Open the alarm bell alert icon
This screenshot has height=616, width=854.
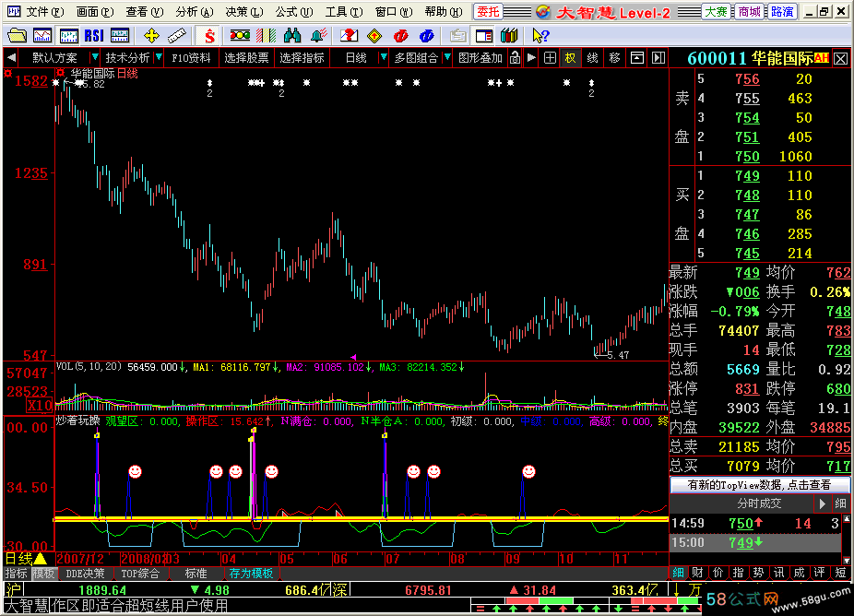[318, 36]
